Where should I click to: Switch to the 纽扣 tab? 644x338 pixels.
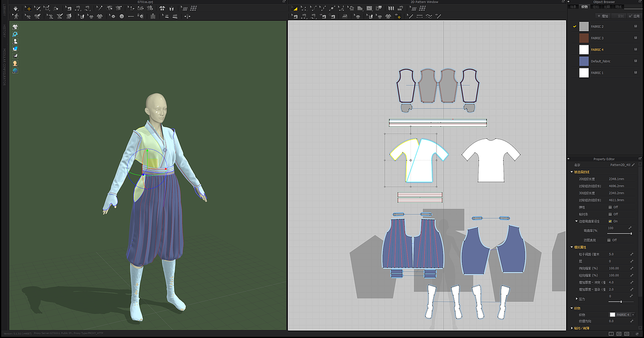tap(596, 7)
